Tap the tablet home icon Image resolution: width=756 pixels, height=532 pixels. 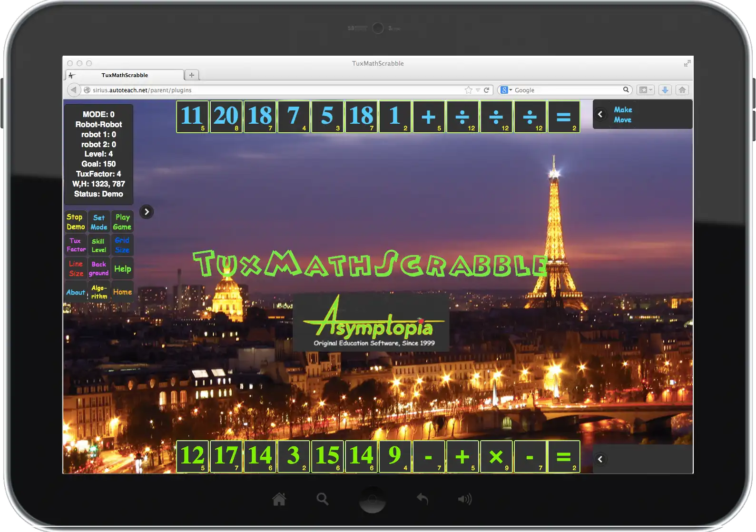tap(279, 499)
